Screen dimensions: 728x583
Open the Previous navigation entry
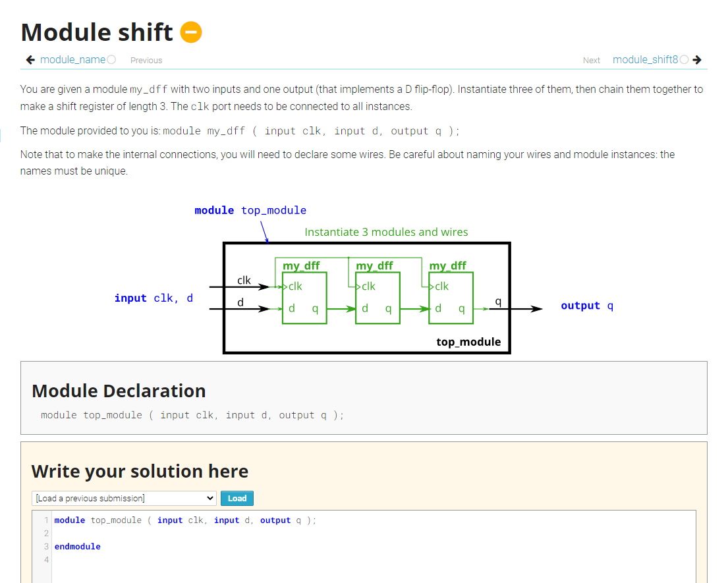coord(146,60)
